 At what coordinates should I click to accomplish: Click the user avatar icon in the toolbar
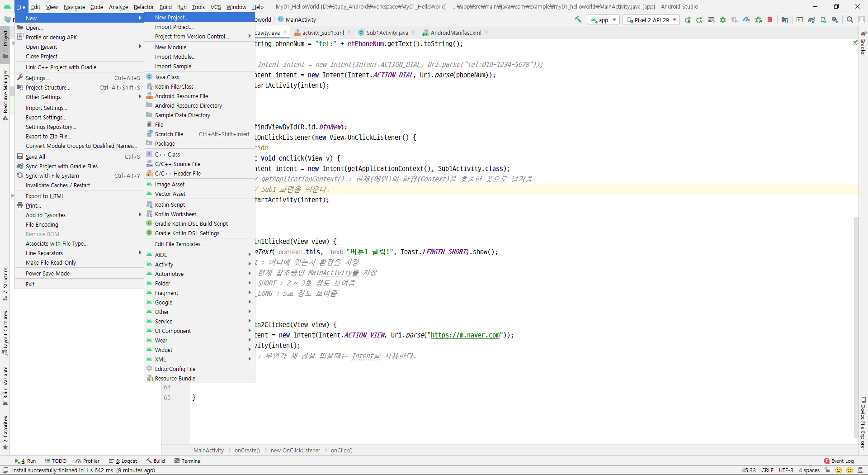coord(862,19)
